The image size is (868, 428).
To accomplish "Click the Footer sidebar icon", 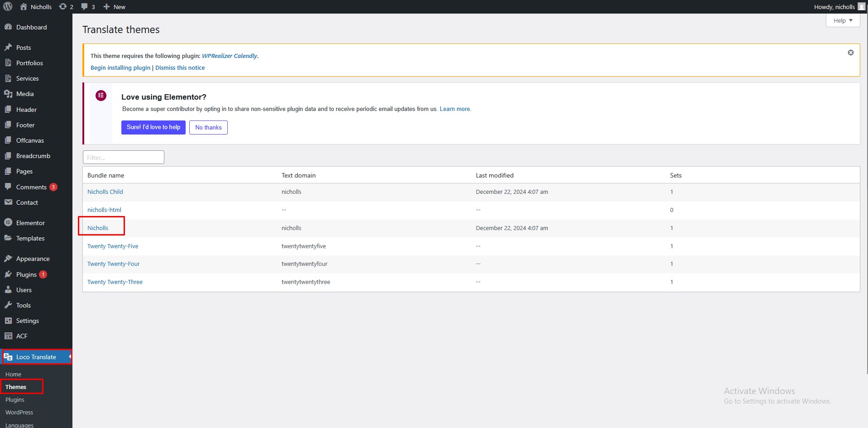I will point(8,125).
